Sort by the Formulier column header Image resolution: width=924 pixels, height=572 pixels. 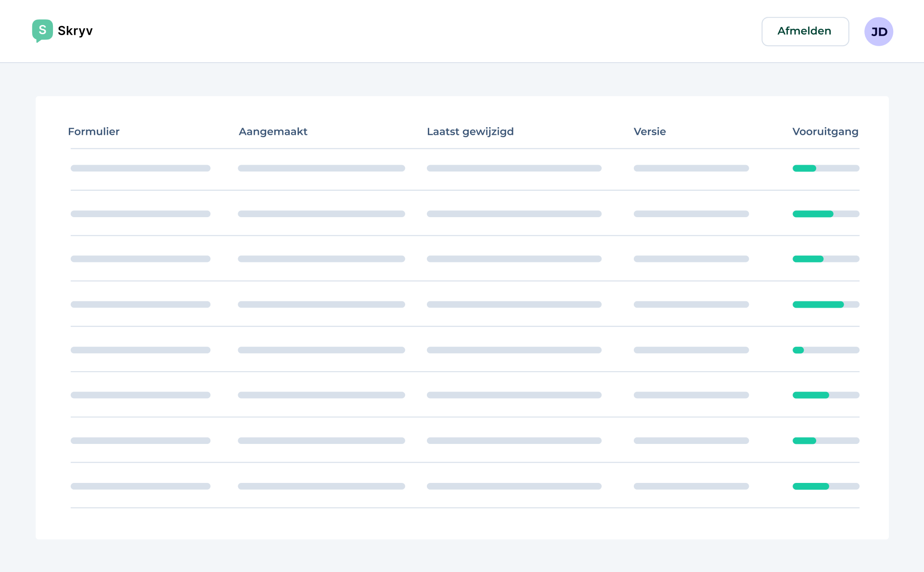pos(93,131)
